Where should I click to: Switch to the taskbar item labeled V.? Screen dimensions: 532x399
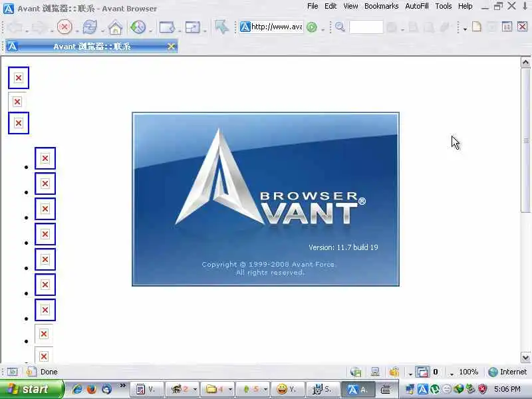click(x=147, y=390)
